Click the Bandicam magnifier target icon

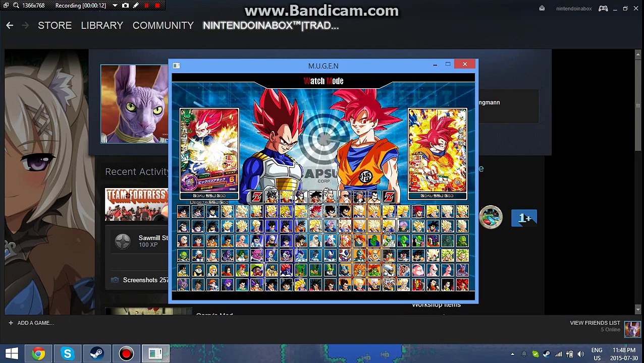pyautogui.click(x=16, y=6)
